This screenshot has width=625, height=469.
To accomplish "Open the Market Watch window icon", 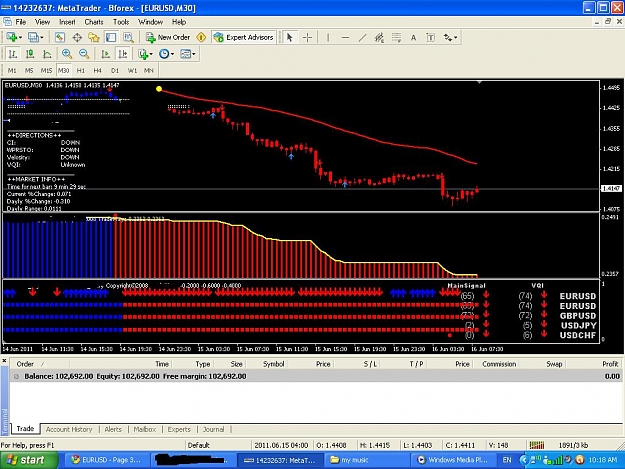I will [x=60, y=37].
